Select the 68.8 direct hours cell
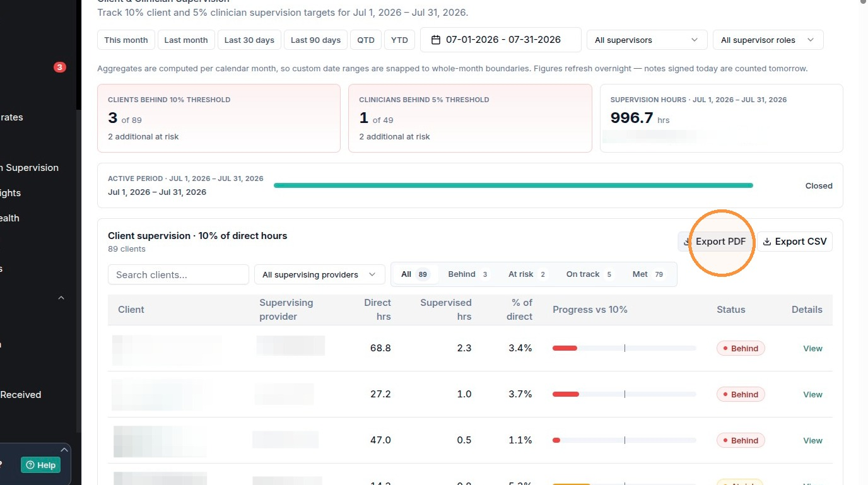 (x=380, y=348)
